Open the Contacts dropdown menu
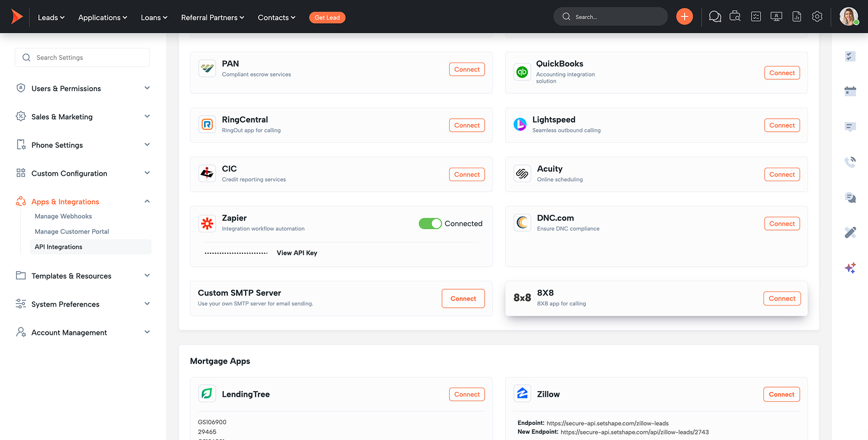This screenshot has width=868, height=440. tap(277, 17)
